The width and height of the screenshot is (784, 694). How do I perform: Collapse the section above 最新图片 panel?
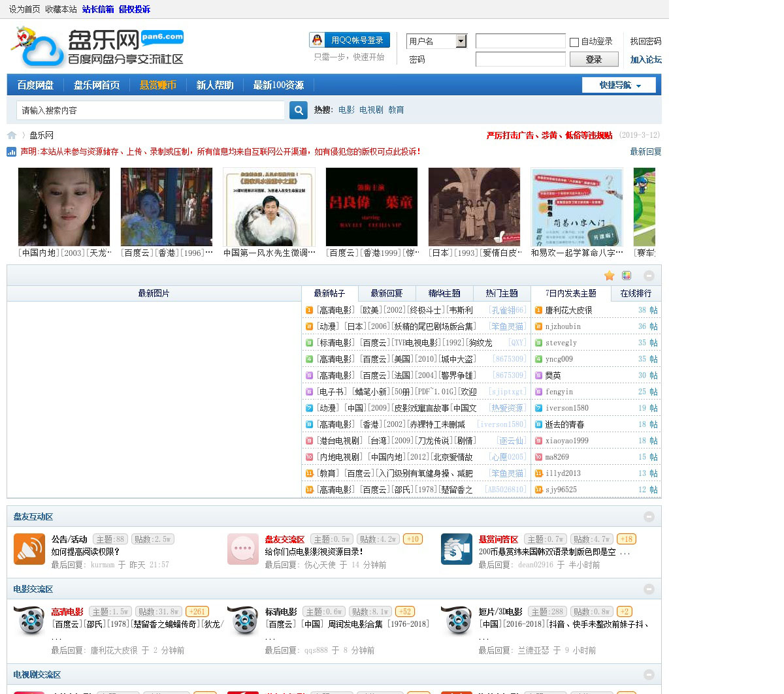click(x=649, y=276)
